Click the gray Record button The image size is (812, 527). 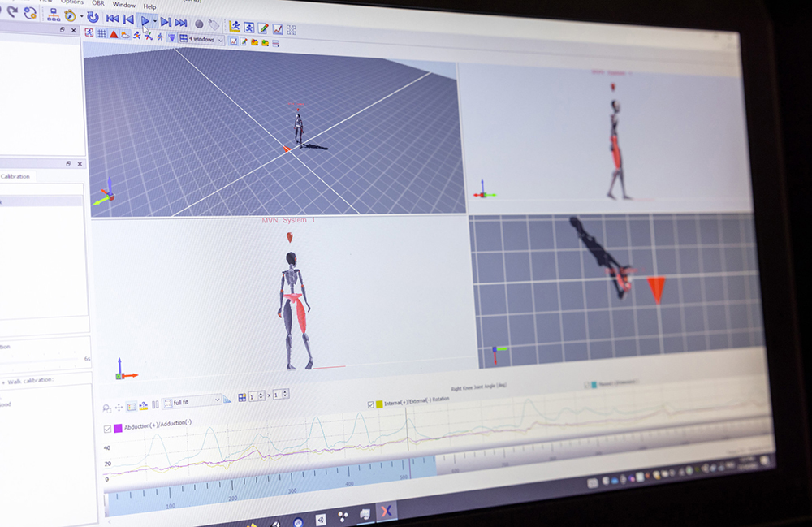199,24
